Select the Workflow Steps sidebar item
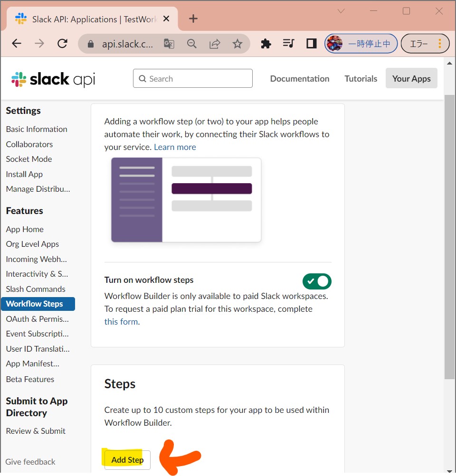This screenshot has width=456, height=476. 38,304
